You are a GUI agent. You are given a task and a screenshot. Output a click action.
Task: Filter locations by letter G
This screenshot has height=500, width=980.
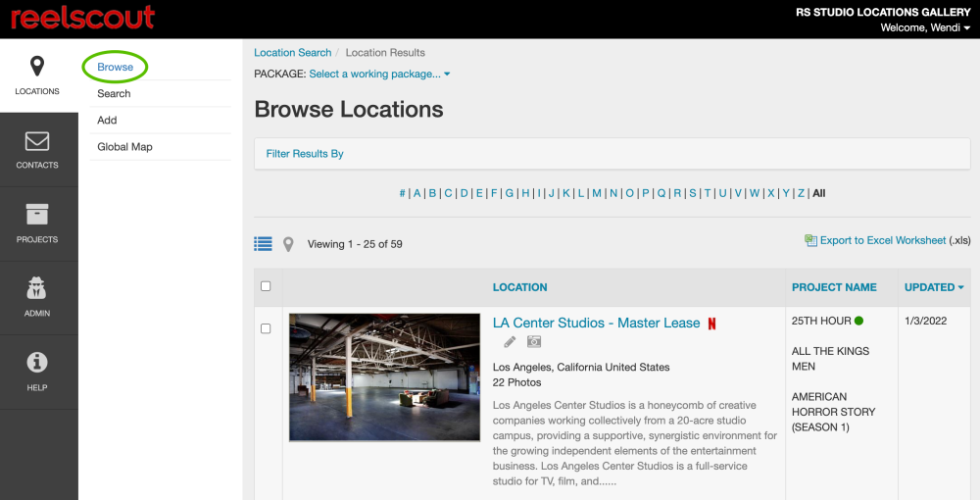click(510, 193)
